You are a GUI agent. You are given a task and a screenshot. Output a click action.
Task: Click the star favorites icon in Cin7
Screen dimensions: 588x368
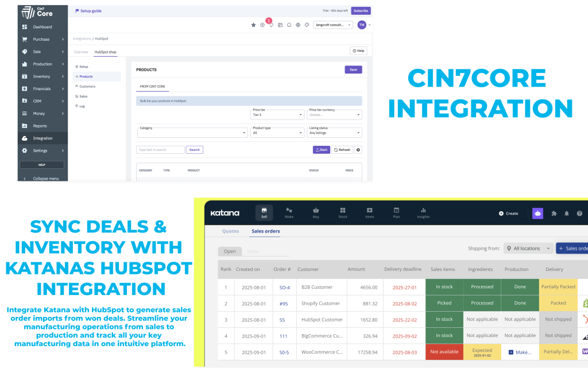(x=253, y=25)
